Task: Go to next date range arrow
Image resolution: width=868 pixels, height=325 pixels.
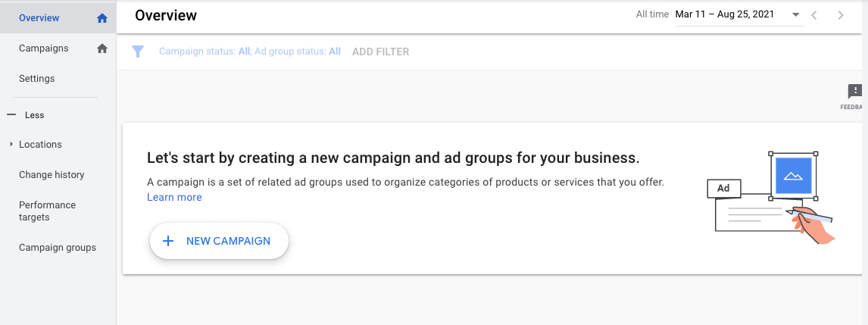Action: tap(841, 15)
